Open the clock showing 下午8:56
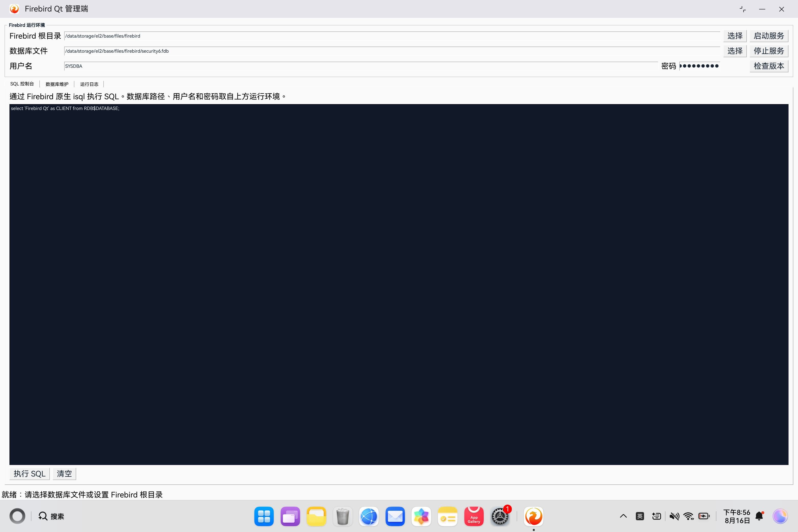Image resolution: width=798 pixels, height=532 pixels. click(737, 512)
